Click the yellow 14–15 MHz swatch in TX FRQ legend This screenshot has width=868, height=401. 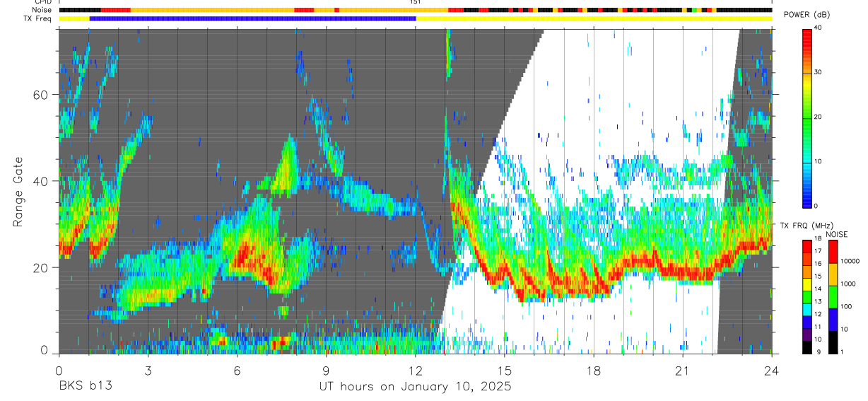tap(807, 284)
